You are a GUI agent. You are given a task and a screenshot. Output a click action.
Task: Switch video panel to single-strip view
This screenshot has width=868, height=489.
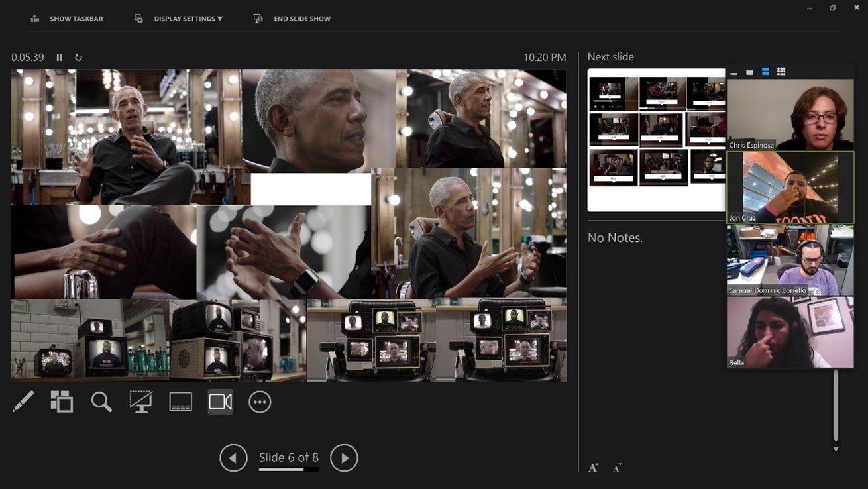pyautogui.click(x=749, y=72)
